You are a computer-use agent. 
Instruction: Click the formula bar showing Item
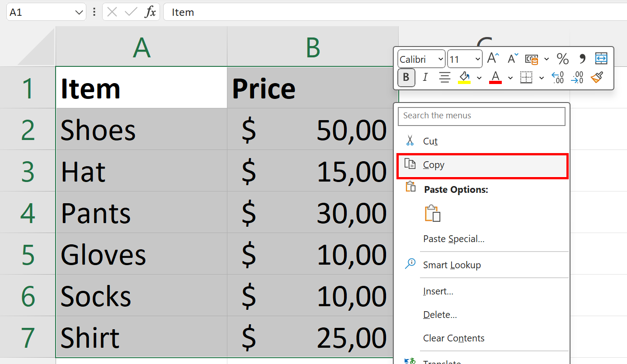pyautogui.click(x=395, y=12)
